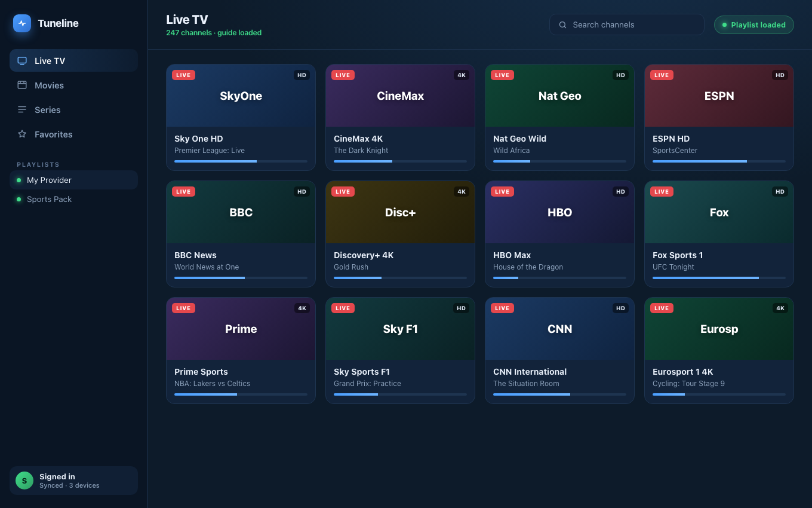This screenshot has width=812, height=508.
Task: Open ESPN channel thumbnail
Action: 719,96
